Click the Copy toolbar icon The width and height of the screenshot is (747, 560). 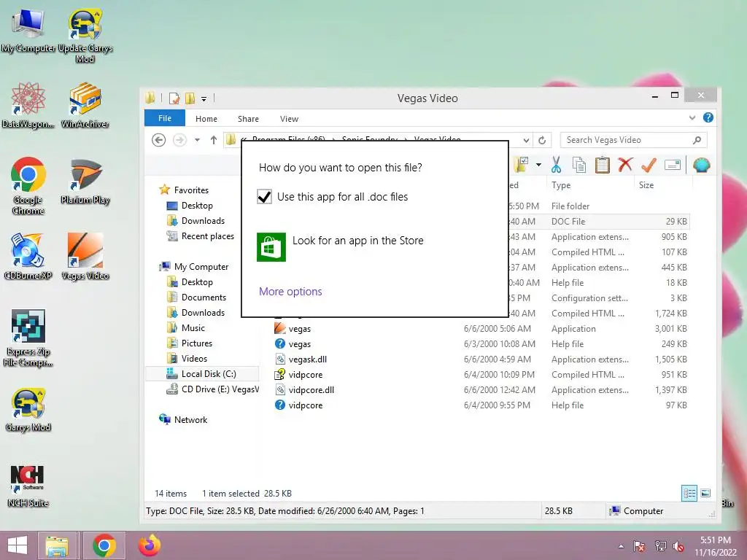point(578,165)
